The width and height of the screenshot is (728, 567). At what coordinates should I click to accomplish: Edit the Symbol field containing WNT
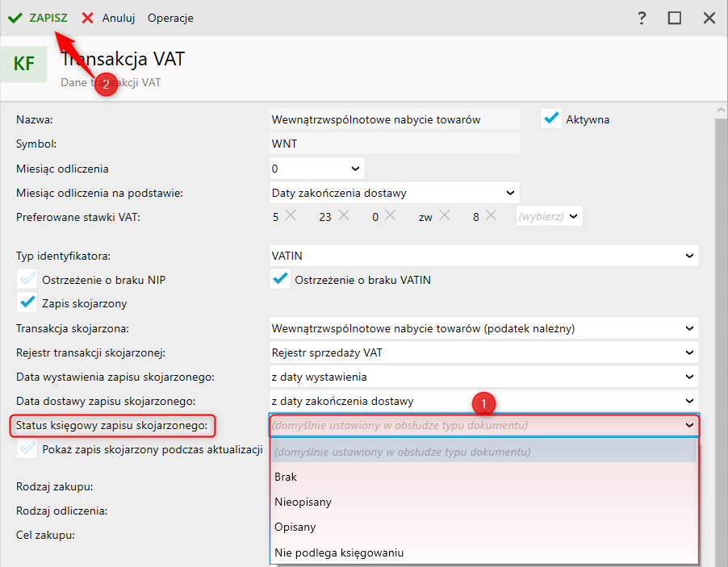[394, 144]
